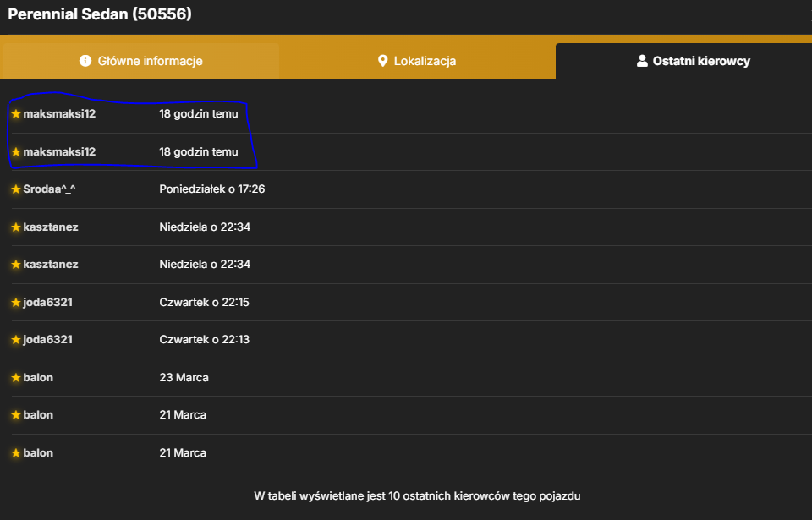Click the Poniedziałek o 17:26 timestamp
This screenshot has height=520, width=812.
pyautogui.click(x=212, y=189)
